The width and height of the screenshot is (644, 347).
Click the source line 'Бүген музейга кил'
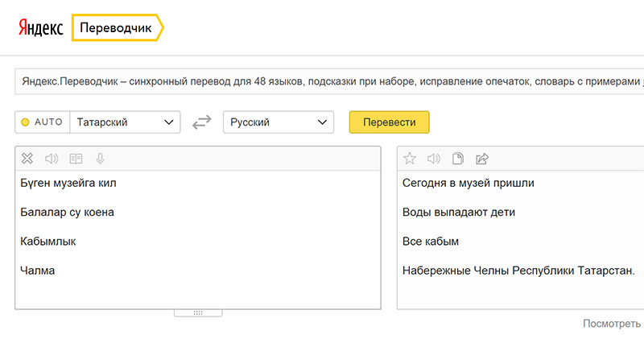[x=68, y=183]
